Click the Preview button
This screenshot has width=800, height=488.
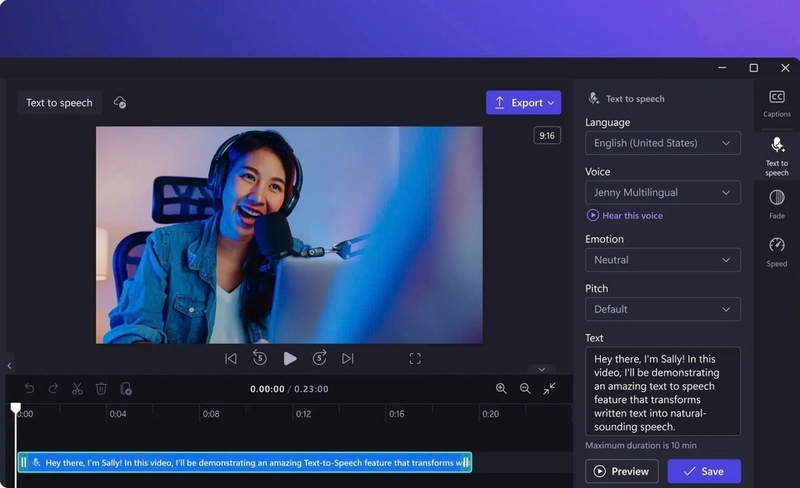coord(622,471)
